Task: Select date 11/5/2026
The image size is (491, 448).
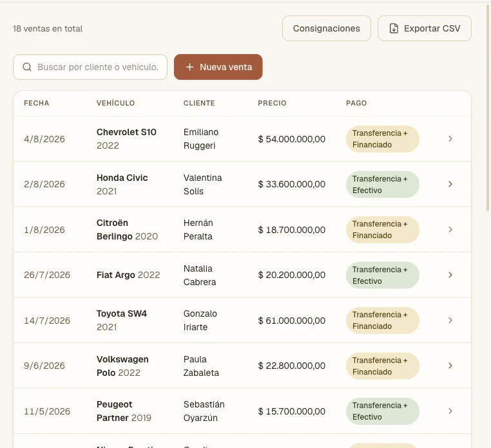Action: pos(47,411)
